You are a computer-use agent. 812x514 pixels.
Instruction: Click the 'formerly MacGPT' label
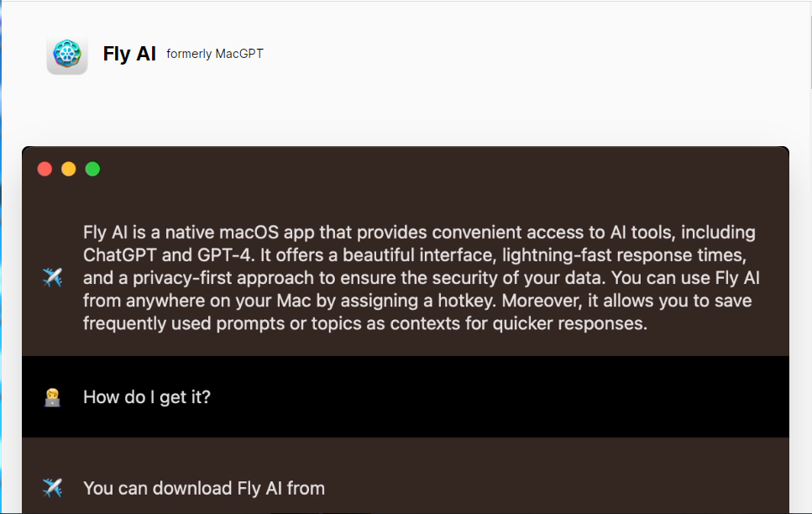214,53
